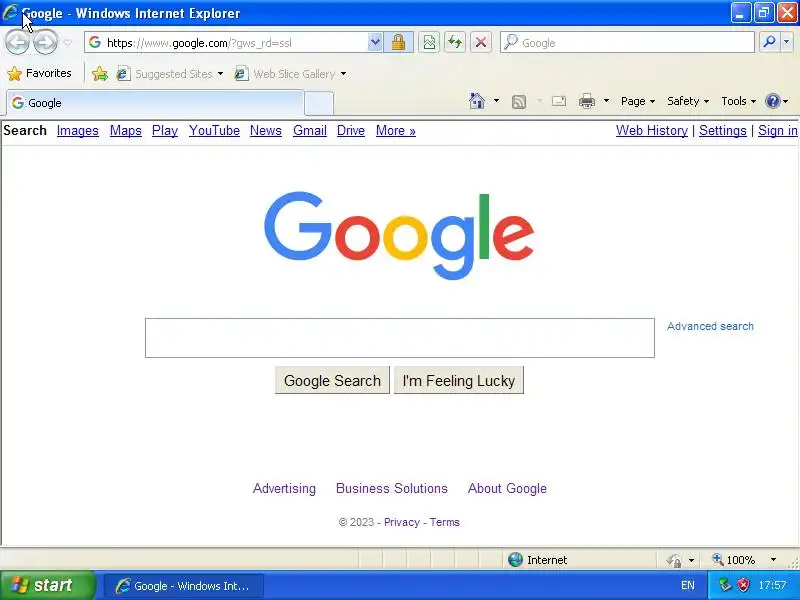Click the red Stop loading icon

coord(481,42)
